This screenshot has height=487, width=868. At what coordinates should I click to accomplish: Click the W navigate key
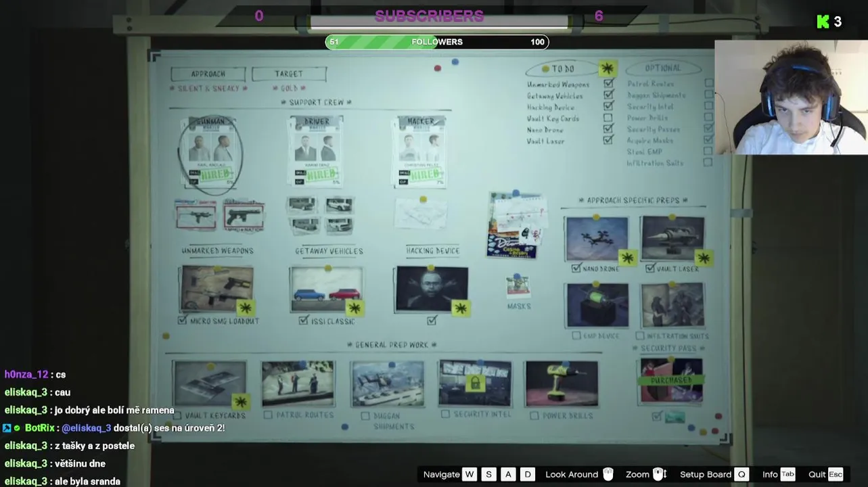(x=470, y=474)
